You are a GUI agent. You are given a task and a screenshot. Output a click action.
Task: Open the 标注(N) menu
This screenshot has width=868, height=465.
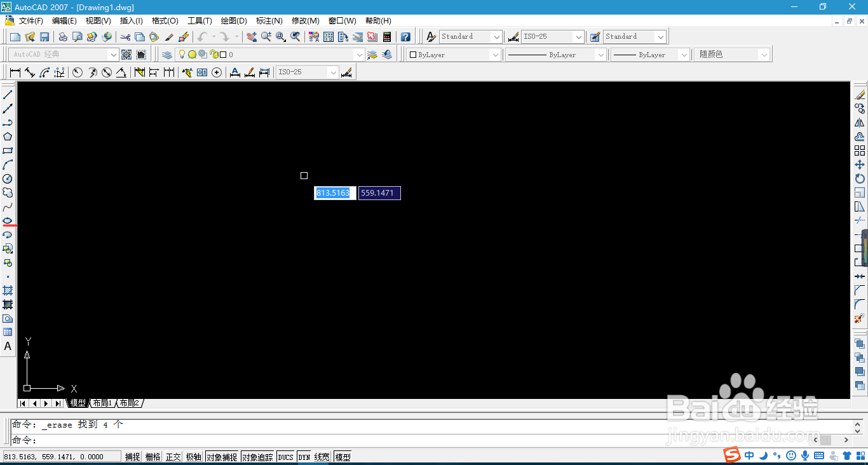pyautogui.click(x=269, y=21)
